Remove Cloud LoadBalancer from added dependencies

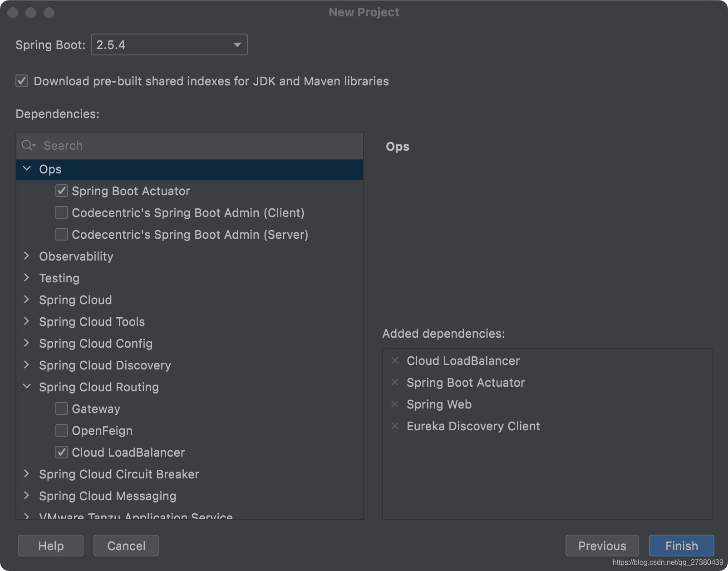coord(395,361)
